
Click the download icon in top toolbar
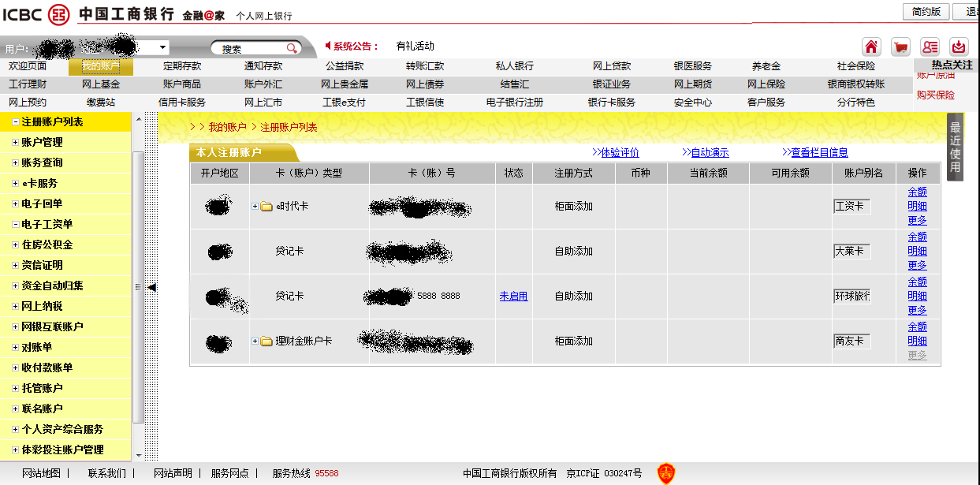click(x=959, y=46)
